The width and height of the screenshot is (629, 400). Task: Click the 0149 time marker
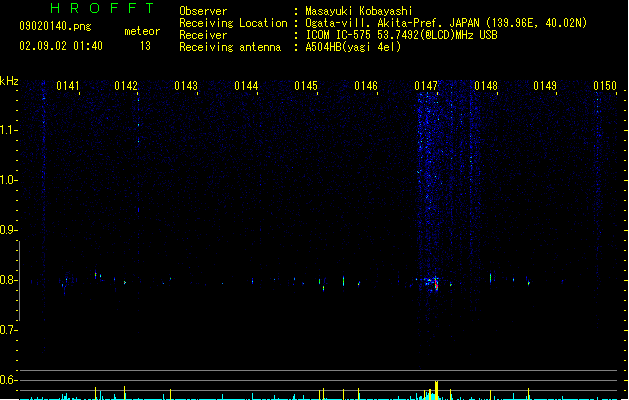pos(545,86)
